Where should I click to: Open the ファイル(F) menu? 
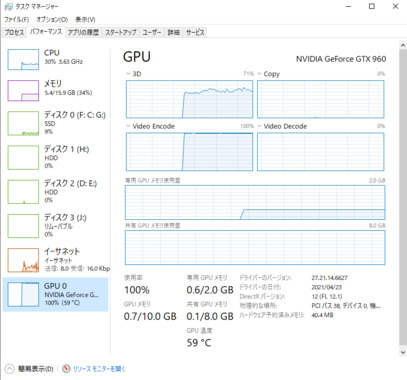tap(17, 19)
